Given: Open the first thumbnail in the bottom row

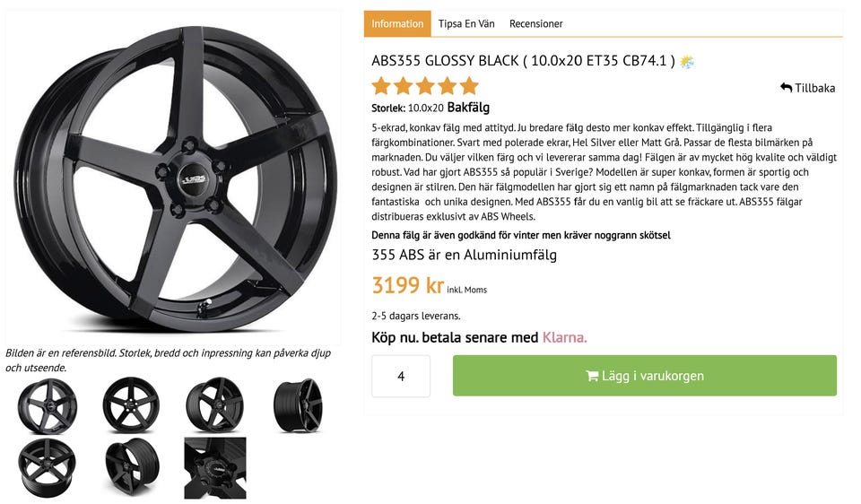Looking at the screenshot, I should 47,467.
